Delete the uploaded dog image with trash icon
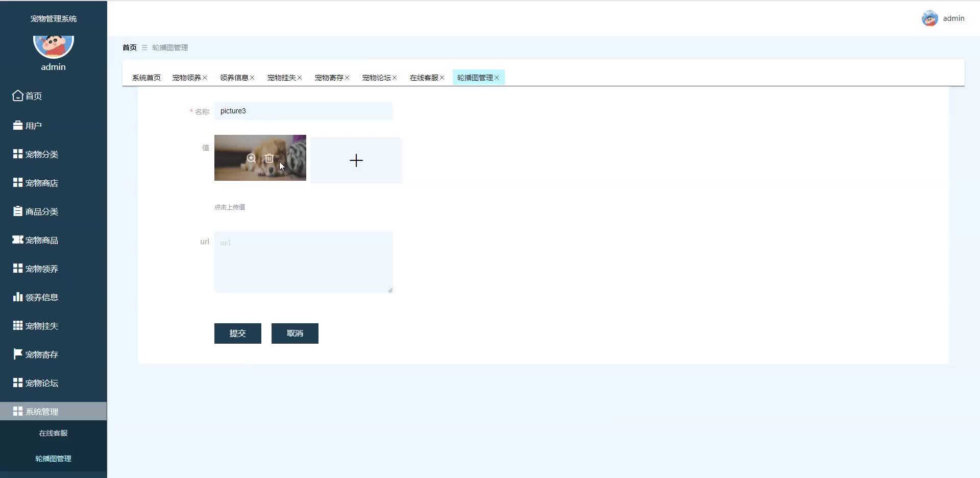Image resolution: width=980 pixels, height=478 pixels. [269, 158]
